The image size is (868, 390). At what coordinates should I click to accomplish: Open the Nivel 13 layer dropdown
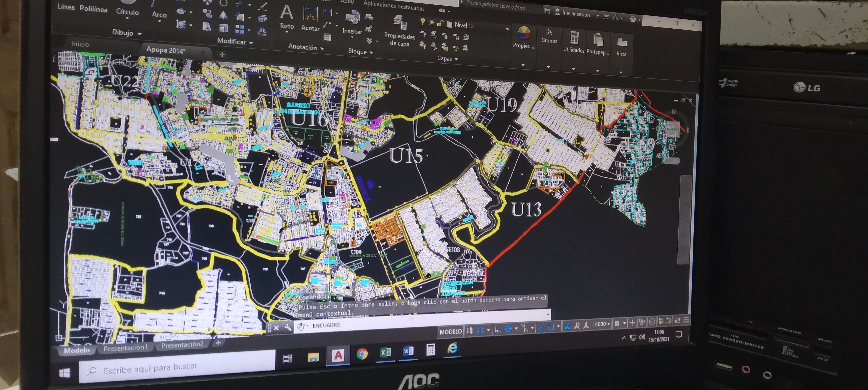(x=508, y=29)
